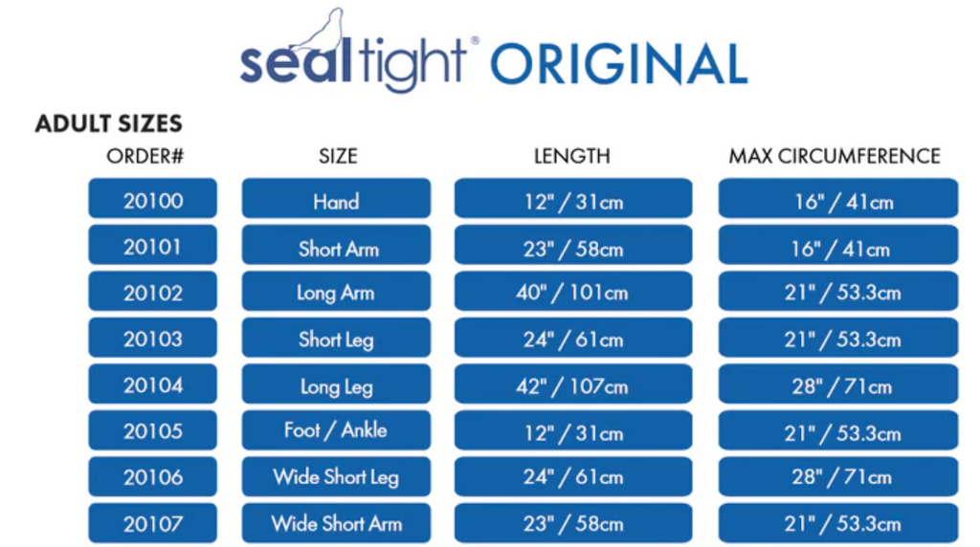
Task: Click the Sealtight Original title
Action: tap(493, 63)
